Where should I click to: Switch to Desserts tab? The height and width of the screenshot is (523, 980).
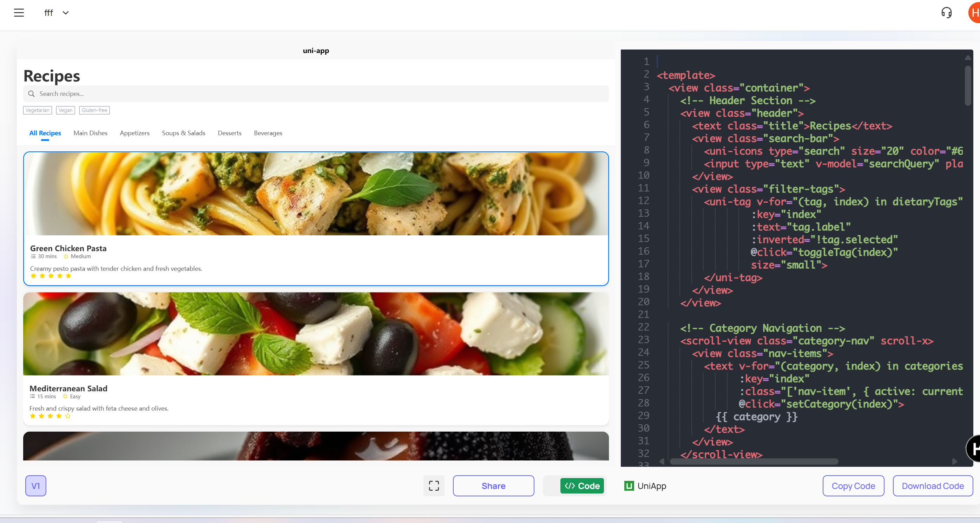[229, 133]
